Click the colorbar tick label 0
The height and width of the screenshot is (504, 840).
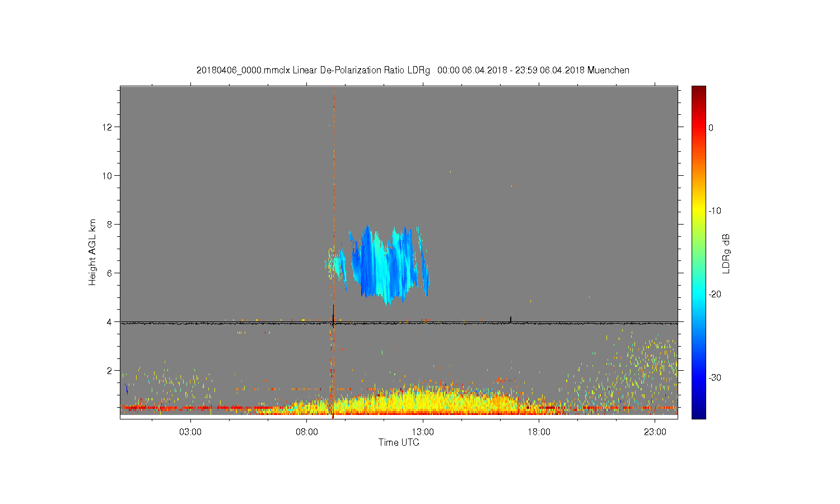[711, 128]
